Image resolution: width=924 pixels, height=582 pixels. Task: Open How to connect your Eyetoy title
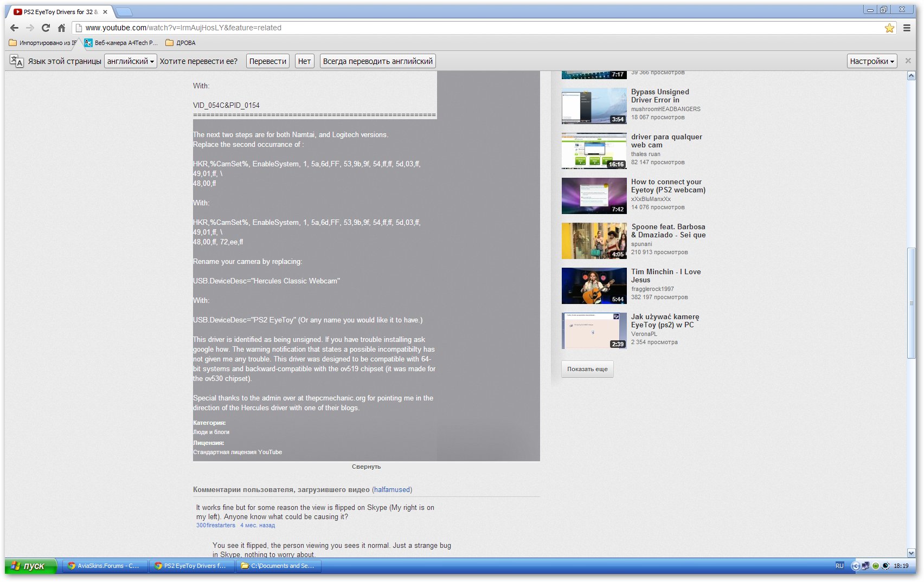[668, 186]
